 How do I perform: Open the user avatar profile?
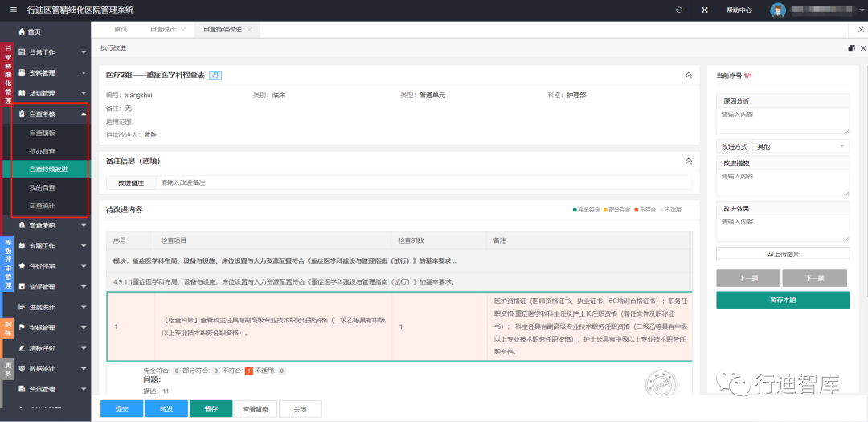(778, 10)
